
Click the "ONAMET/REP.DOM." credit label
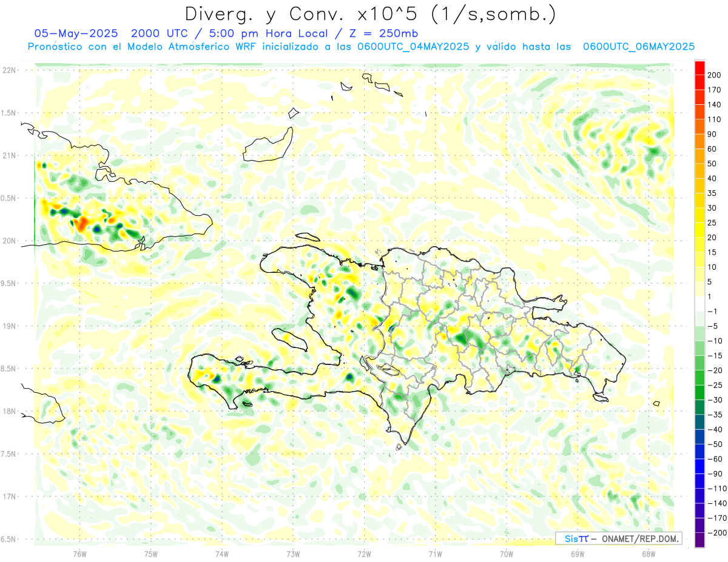pyautogui.click(x=639, y=538)
